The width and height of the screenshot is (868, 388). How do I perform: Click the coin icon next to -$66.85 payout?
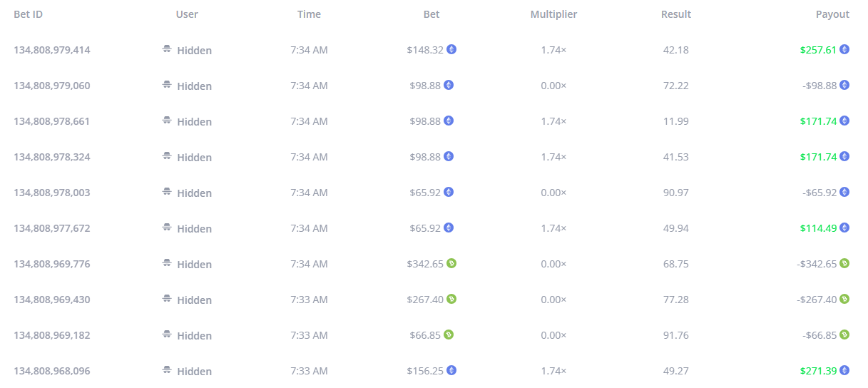pyautogui.click(x=844, y=335)
